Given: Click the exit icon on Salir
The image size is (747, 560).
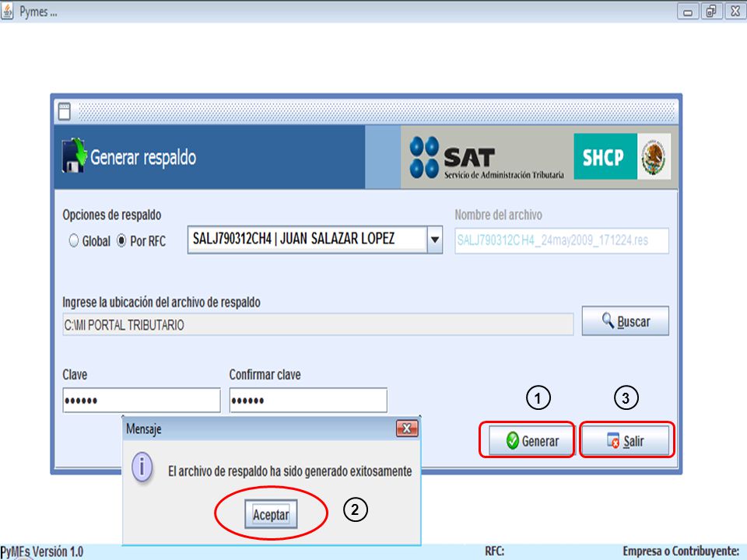Looking at the screenshot, I should click(x=613, y=440).
